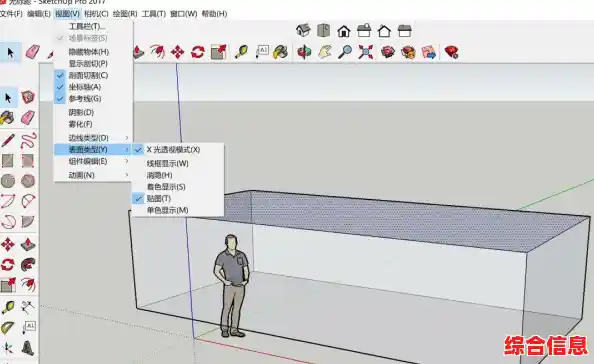The height and width of the screenshot is (364, 594).
Task: Select the Rotate tool in top toolbar
Action: pyautogui.click(x=198, y=52)
